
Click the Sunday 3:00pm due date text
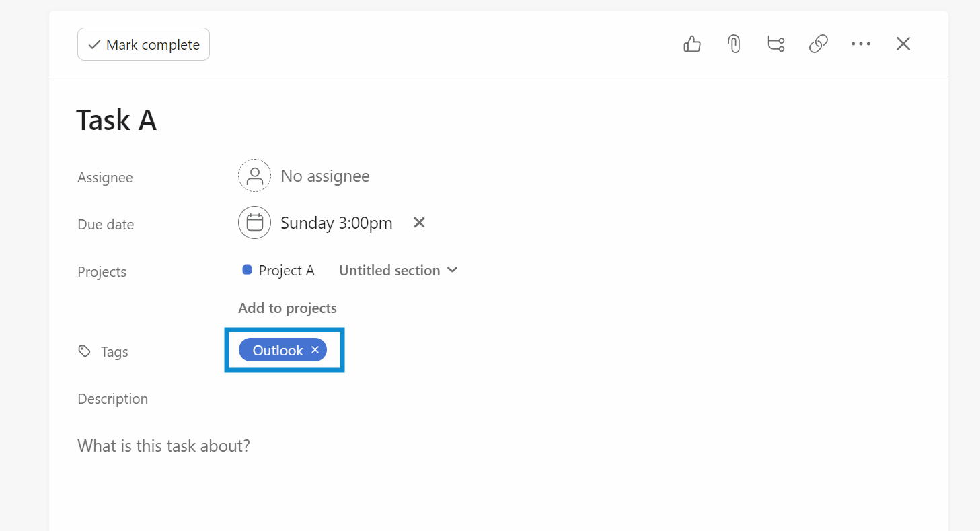click(336, 223)
